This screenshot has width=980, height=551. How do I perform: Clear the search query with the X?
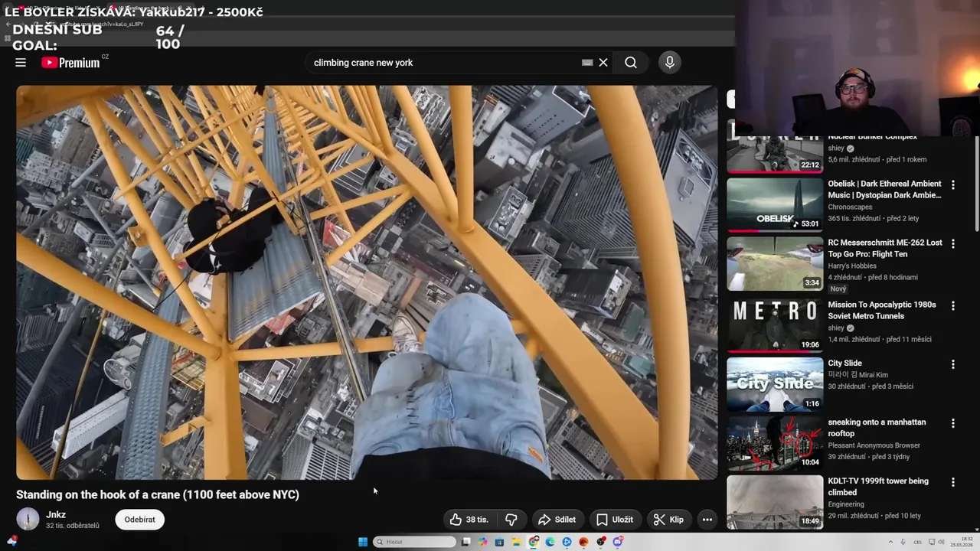pos(603,63)
